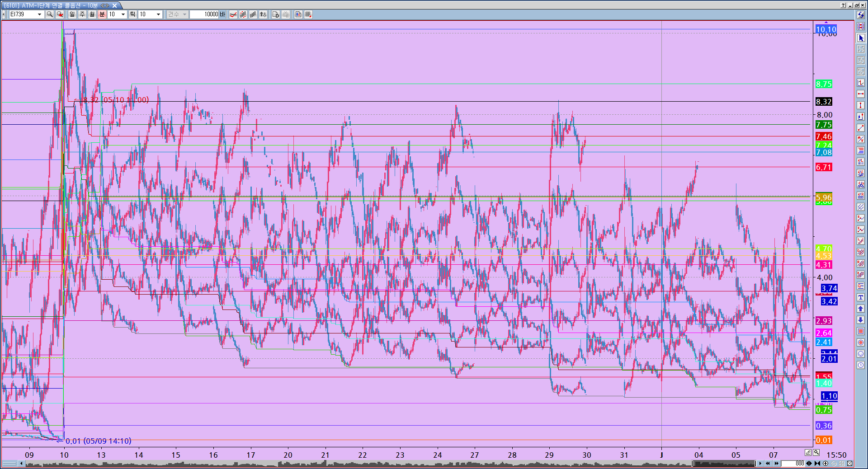Image resolution: width=868 pixels, height=469 pixels.
Task: Click the magnifier icon near 15:50
Action: click(816, 452)
